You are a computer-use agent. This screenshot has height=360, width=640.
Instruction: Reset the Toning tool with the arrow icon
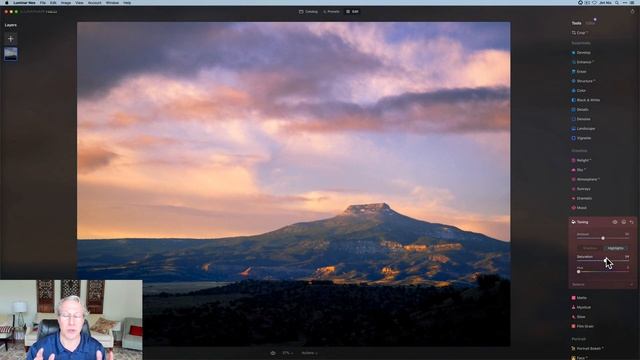[x=631, y=222]
